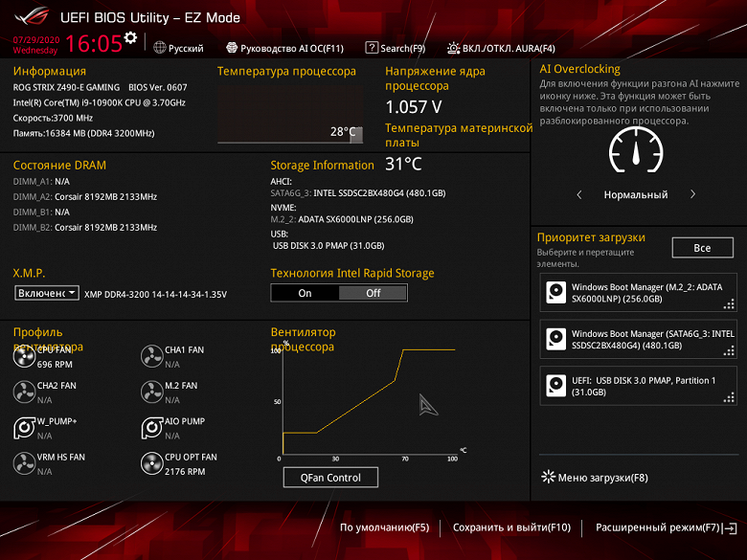Click INTEL SSD Windows Boot Manager disk icon
The image size is (747, 560).
click(x=556, y=339)
